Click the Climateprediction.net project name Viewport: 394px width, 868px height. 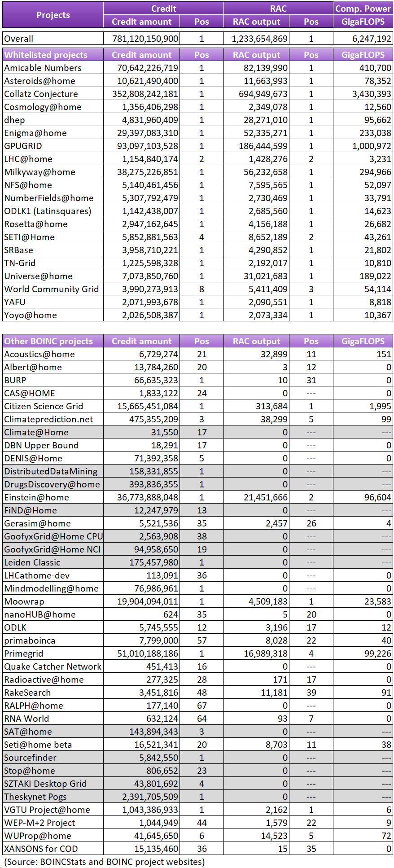tap(49, 419)
